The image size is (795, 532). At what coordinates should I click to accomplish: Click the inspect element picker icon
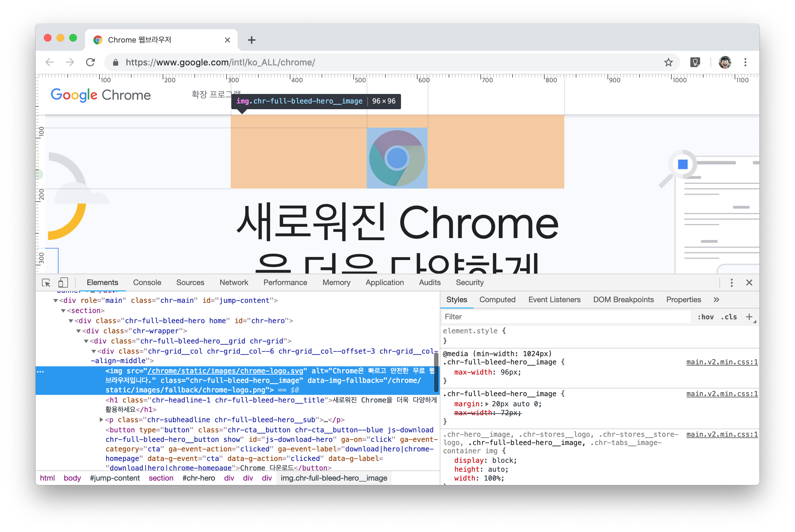(46, 283)
